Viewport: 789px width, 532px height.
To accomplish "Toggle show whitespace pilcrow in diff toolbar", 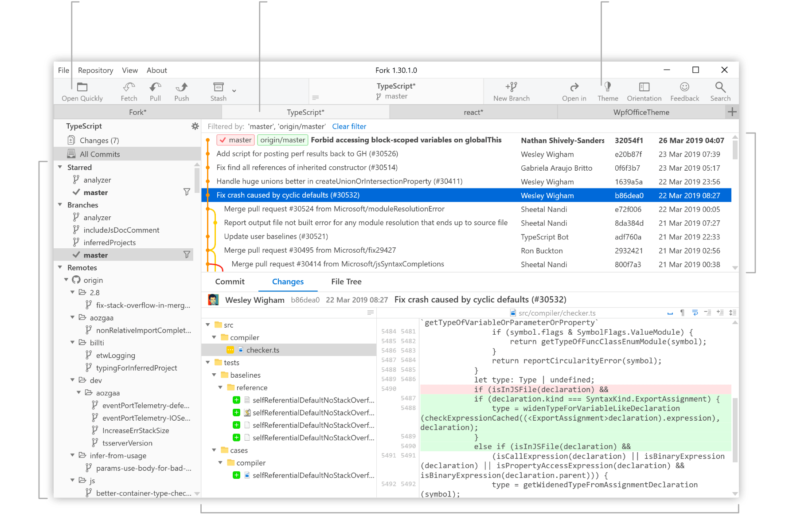I will click(x=682, y=313).
